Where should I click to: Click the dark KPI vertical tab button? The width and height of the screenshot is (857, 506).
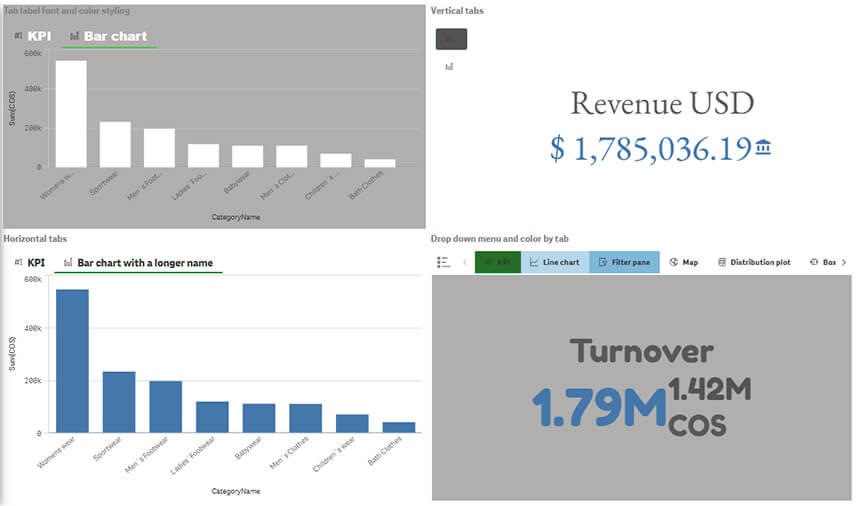coord(451,39)
